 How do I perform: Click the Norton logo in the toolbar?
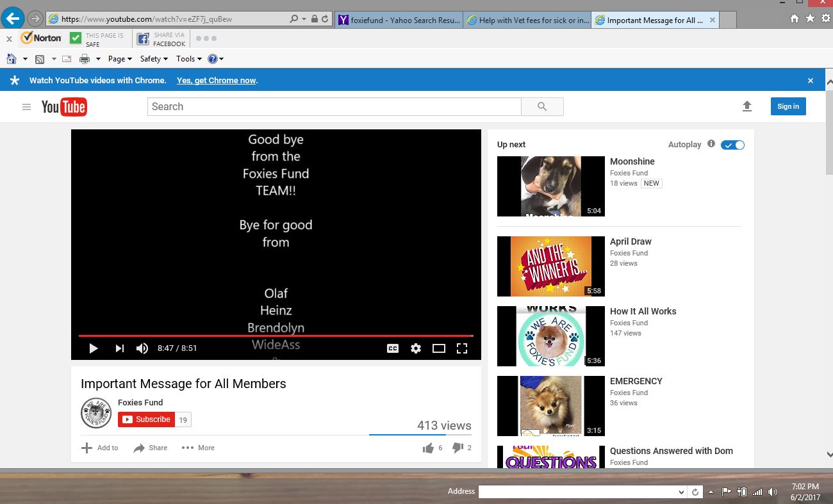(41, 38)
